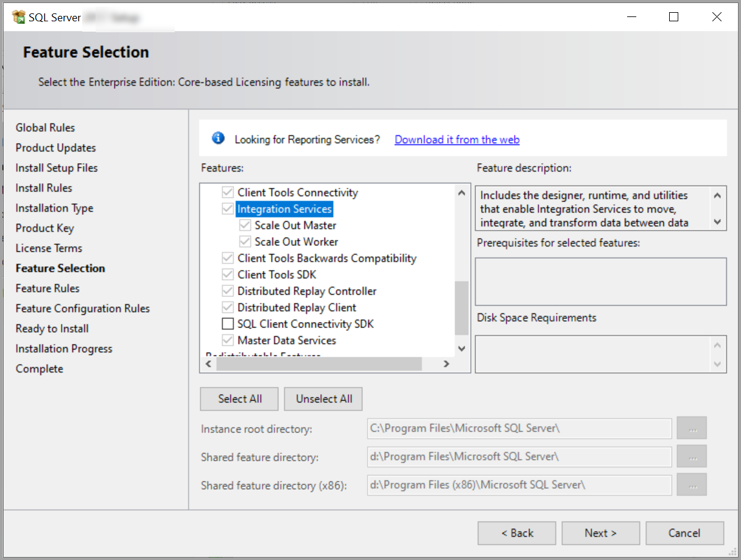
Task: Click the Unselect All button
Action: point(323,399)
